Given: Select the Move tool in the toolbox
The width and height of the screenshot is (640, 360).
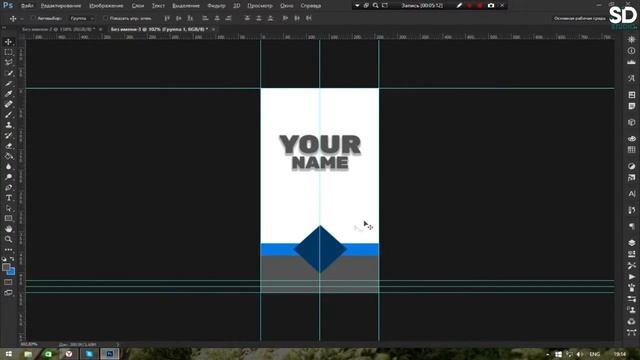Looking at the screenshot, I should pyautogui.click(x=9, y=42).
